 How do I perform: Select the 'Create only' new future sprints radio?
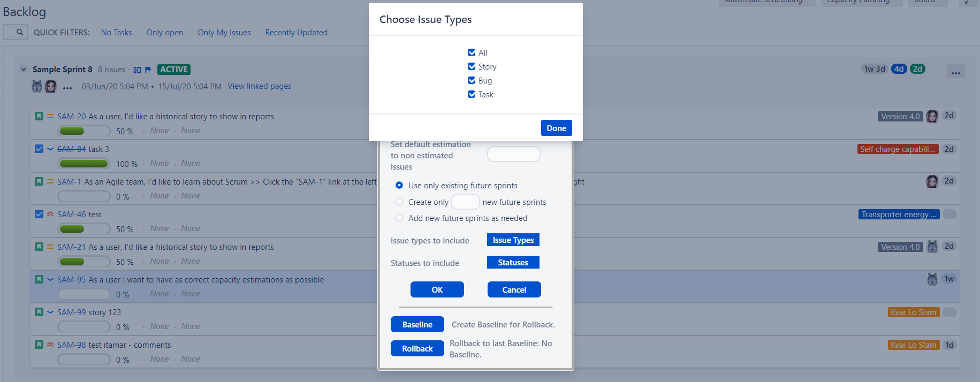coord(399,202)
